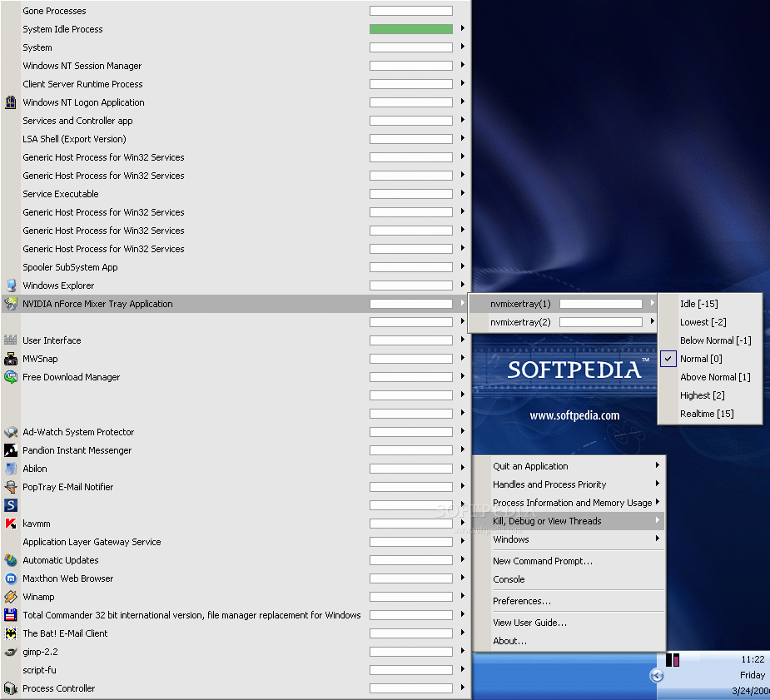Expand the nvmixertray(1) thread submenu
The image size is (770, 700).
(x=652, y=303)
